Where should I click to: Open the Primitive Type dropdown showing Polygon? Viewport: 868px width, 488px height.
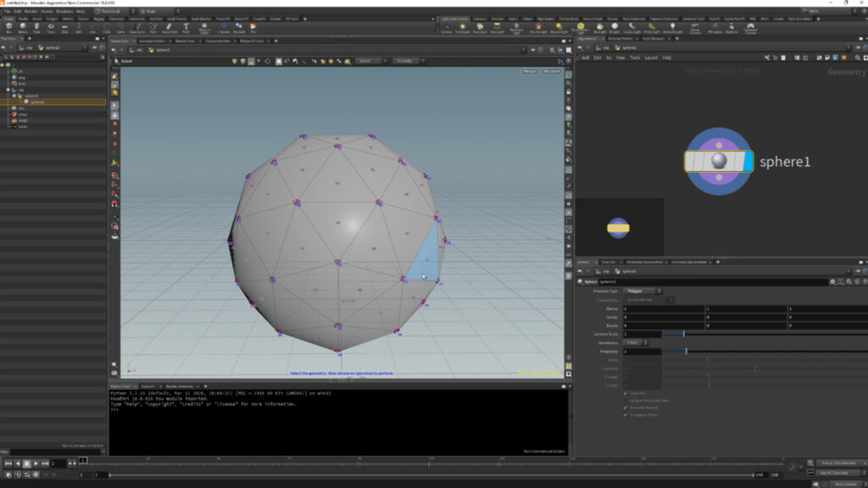tap(642, 291)
